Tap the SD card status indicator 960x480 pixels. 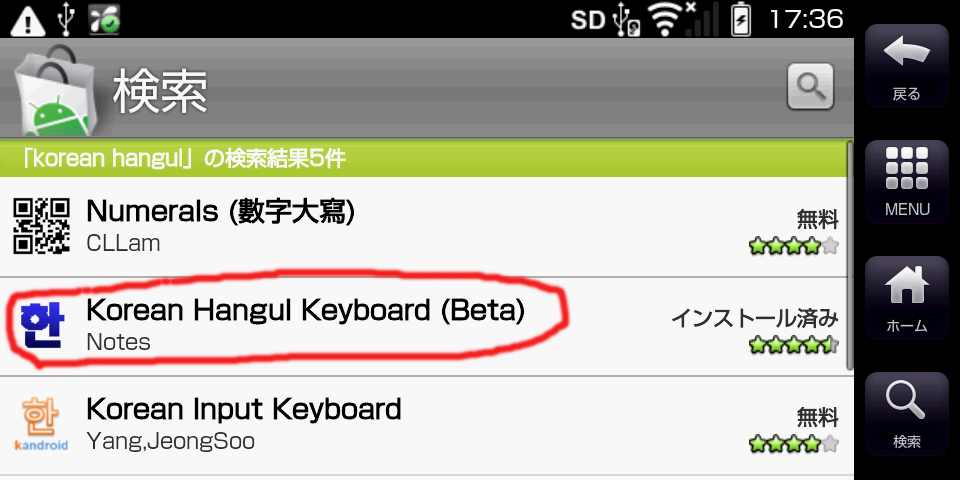[590, 19]
